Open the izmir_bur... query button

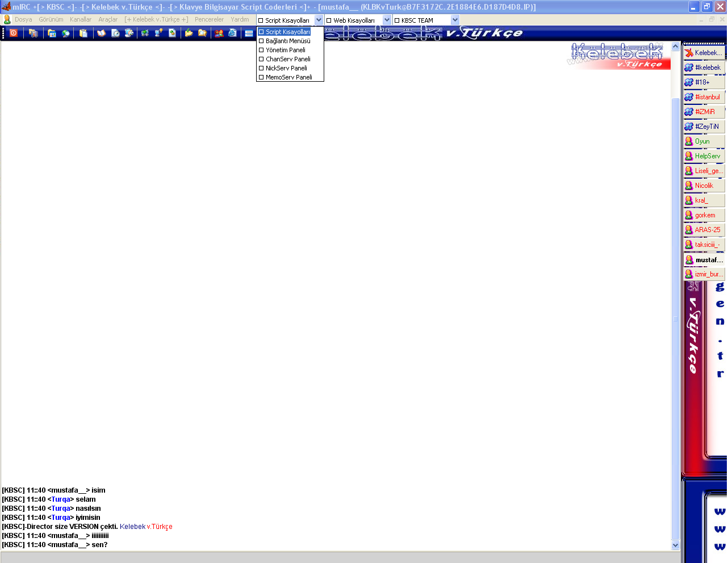[704, 274]
